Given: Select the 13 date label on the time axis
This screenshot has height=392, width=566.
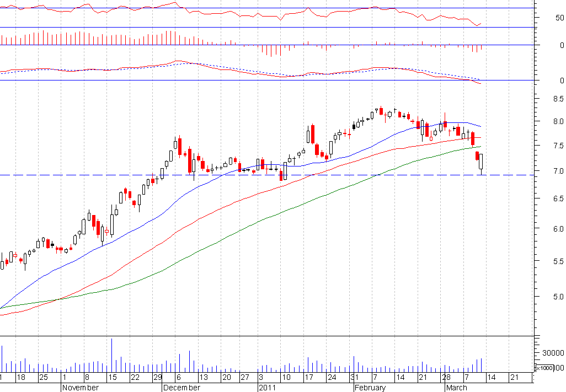Looking at the screenshot, I should click(204, 378).
